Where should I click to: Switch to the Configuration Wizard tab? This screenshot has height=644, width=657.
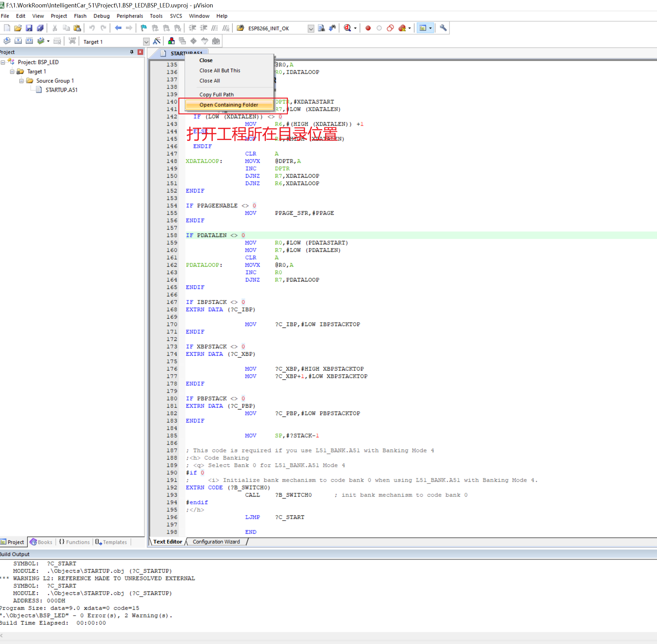[x=216, y=541]
